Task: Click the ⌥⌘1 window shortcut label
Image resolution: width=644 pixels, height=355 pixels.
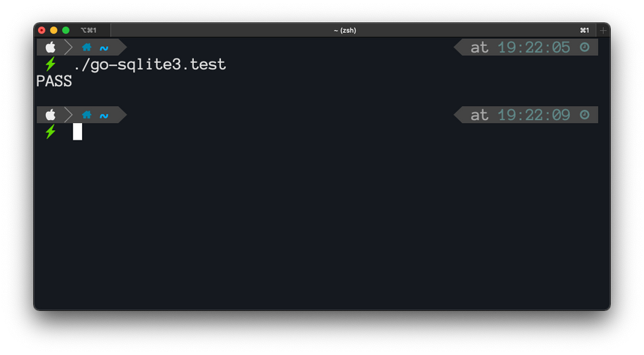Action: [x=89, y=30]
